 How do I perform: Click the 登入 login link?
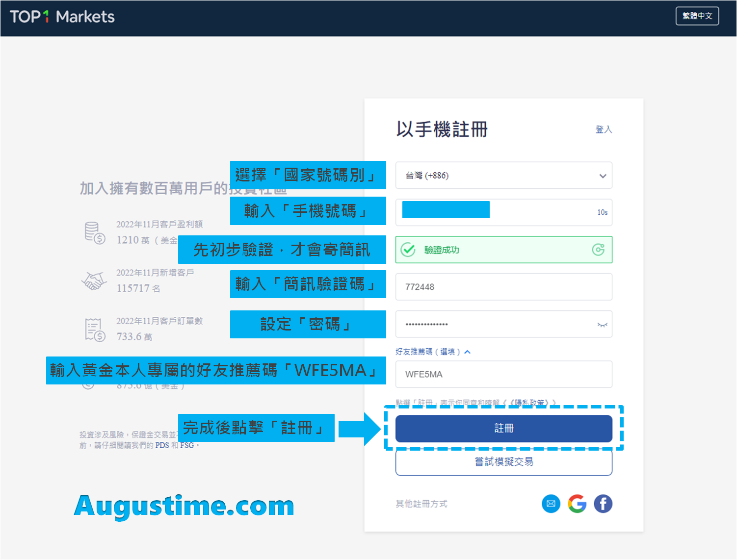click(x=604, y=129)
